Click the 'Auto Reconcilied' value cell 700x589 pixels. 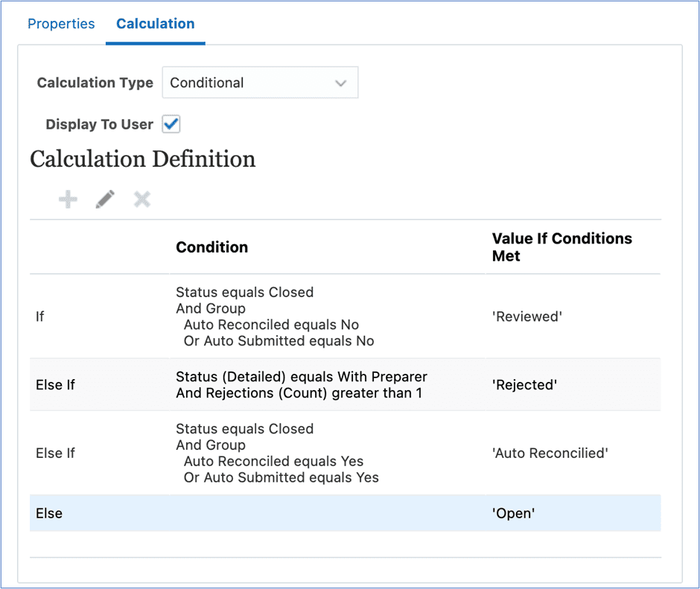550,453
